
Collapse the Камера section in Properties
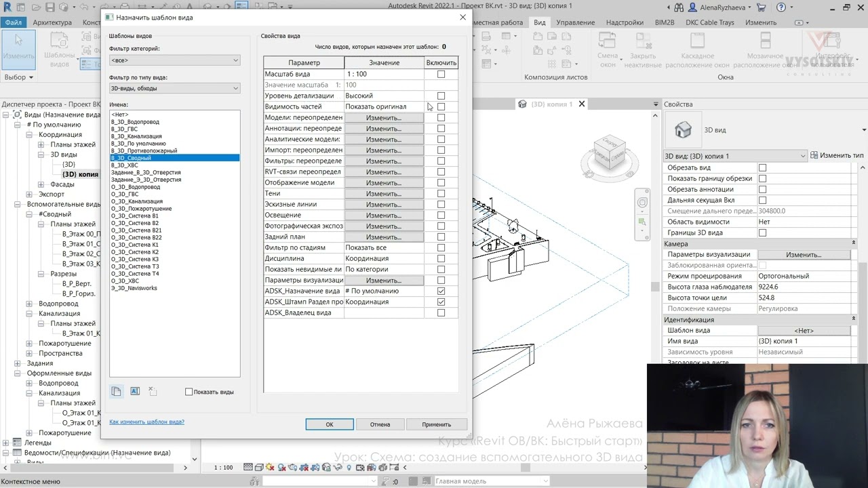click(x=854, y=243)
